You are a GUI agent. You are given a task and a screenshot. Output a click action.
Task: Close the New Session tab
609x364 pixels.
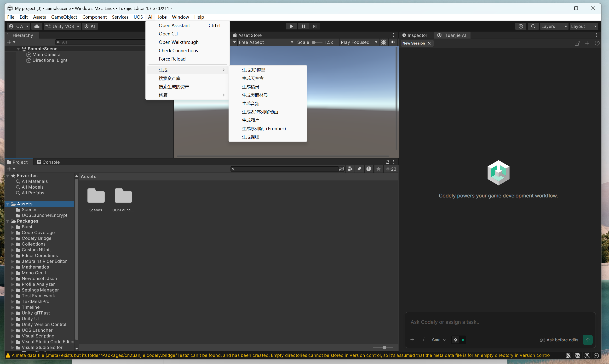429,43
